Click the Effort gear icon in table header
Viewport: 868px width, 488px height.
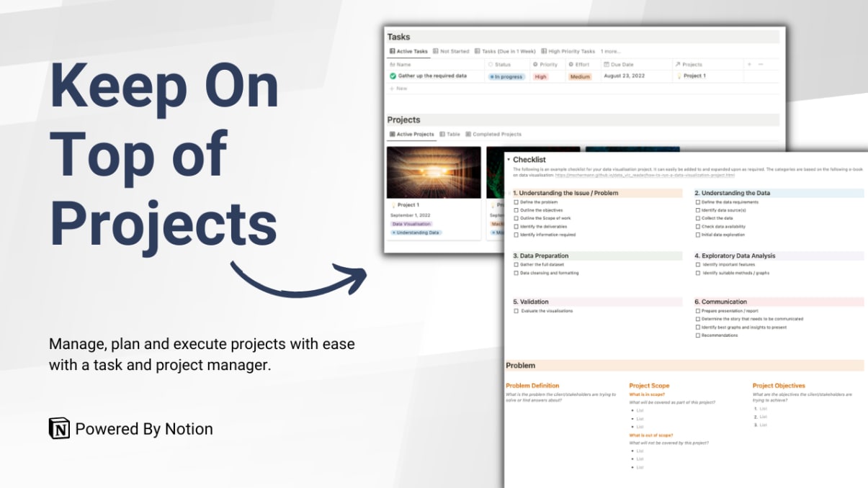[571, 63]
